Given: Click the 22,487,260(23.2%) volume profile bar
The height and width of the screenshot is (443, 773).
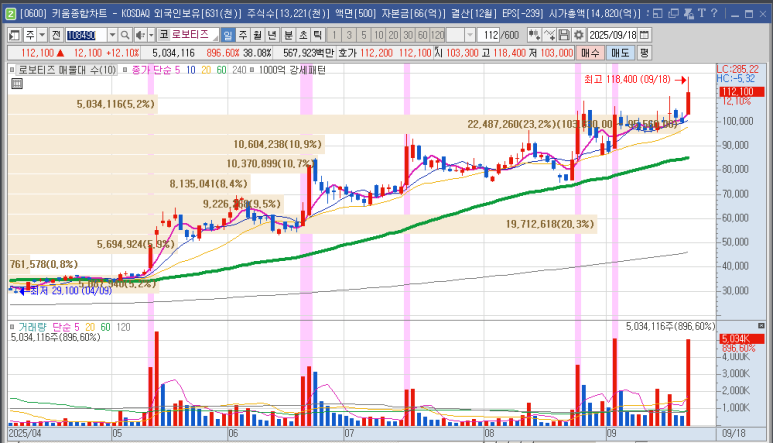Looking at the screenshot, I should tap(344, 124).
